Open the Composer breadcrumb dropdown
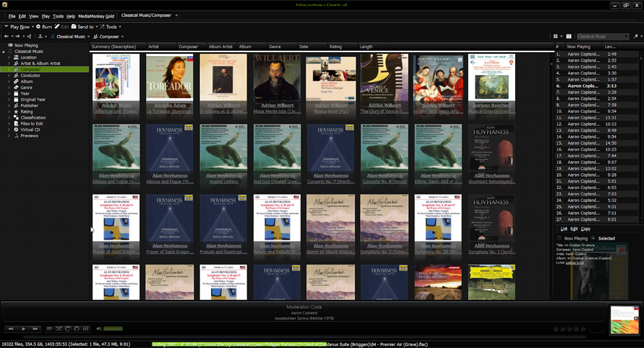 tap(122, 36)
